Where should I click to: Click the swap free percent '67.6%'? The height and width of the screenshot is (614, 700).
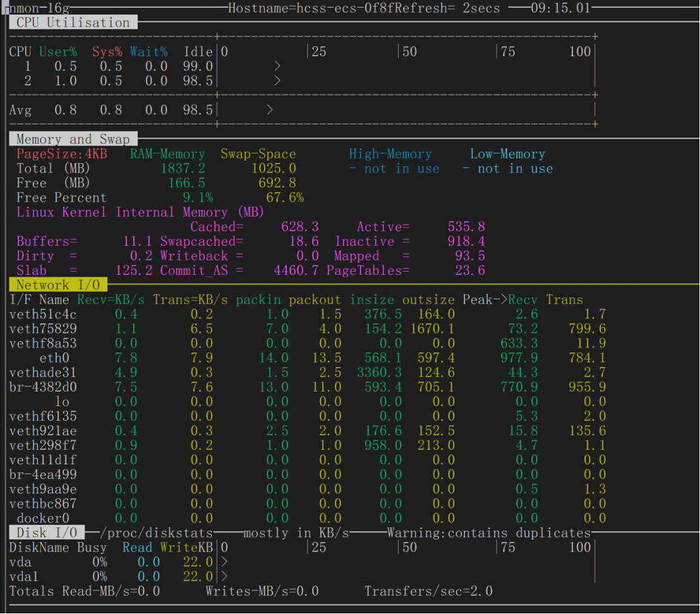284,197
